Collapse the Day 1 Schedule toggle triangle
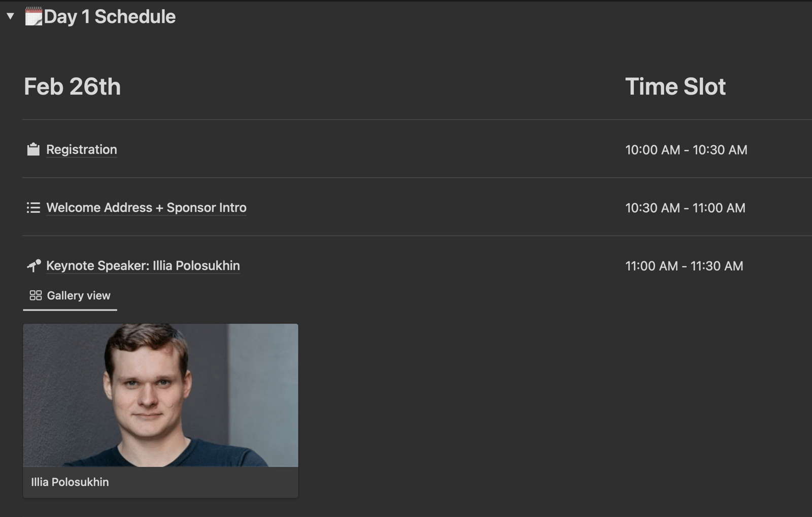This screenshot has width=812, height=517. pos(10,16)
